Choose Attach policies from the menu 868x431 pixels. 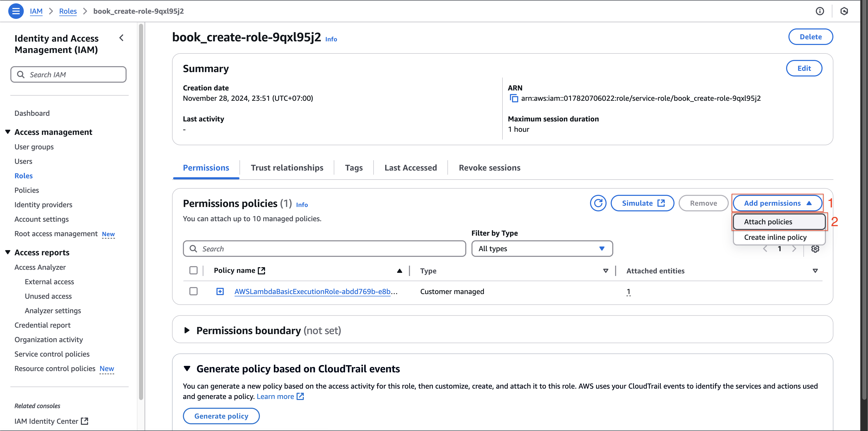[779, 222]
